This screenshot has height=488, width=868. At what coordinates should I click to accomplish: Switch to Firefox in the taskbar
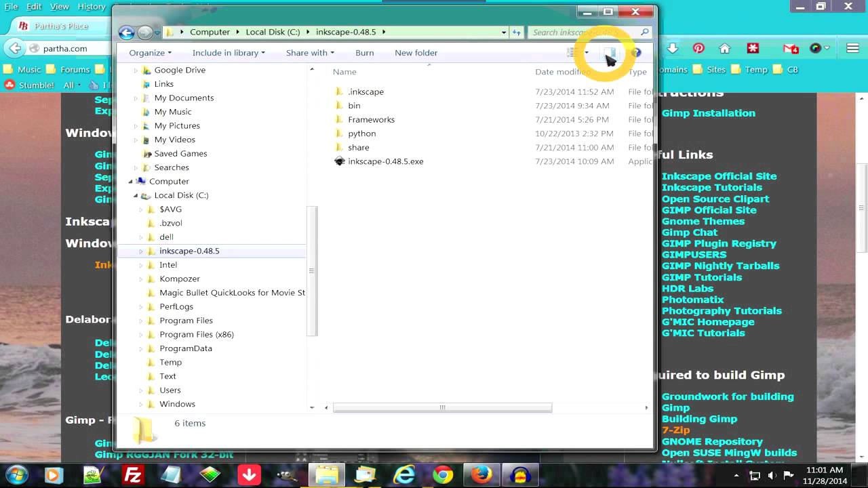point(481,475)
